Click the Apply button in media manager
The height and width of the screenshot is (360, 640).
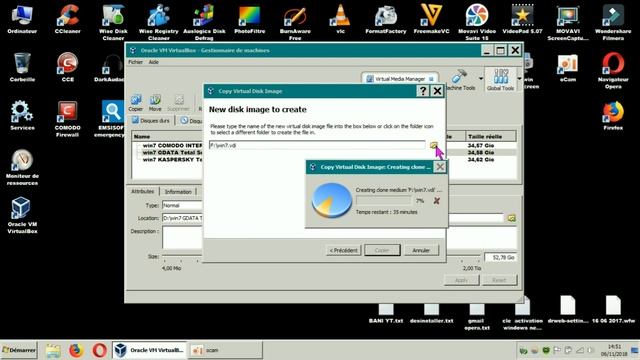pyautogui.click(x=461, y=280)
